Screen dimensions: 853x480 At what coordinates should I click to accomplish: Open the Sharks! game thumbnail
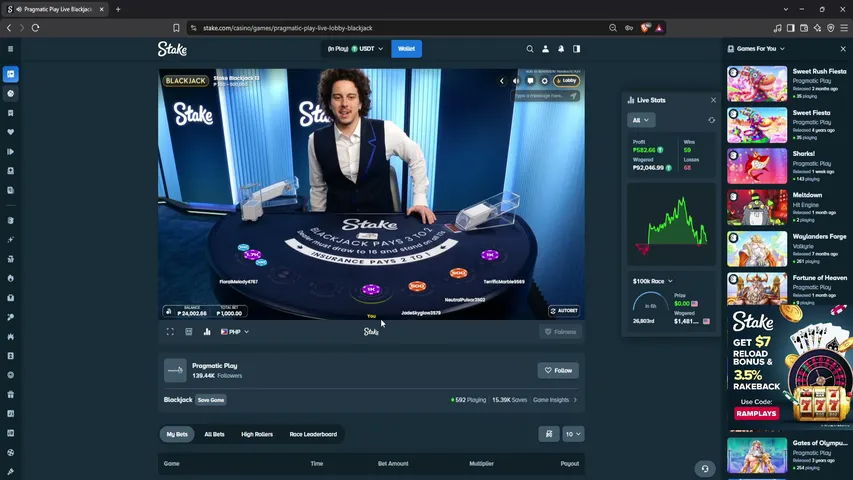[757, 166]
